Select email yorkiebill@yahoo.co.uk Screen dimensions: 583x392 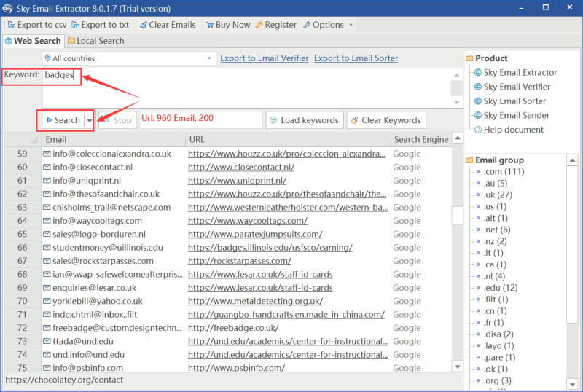tap(98, 301)
